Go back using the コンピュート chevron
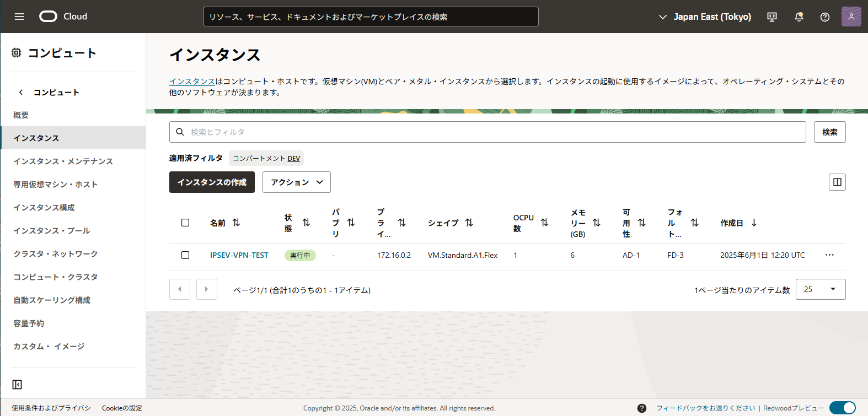 (x=21, y=93)
